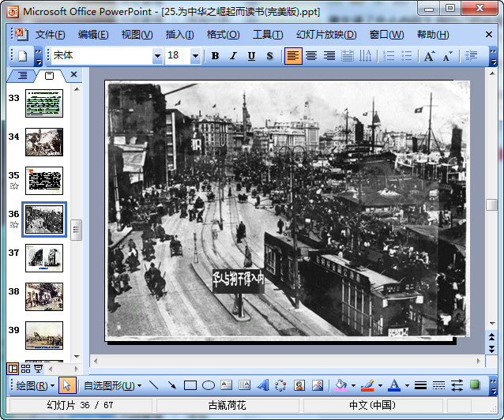The height and width of the screenshot is (420, 504).
Task: Toggle underline formatting
Action: click(251, 56)
